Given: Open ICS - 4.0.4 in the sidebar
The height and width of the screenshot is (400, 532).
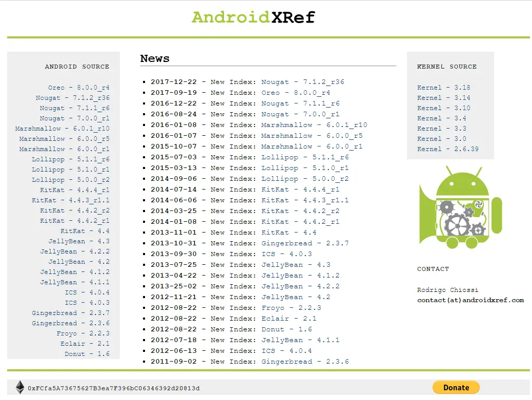Looking at the screenshot, I should 87,292.
